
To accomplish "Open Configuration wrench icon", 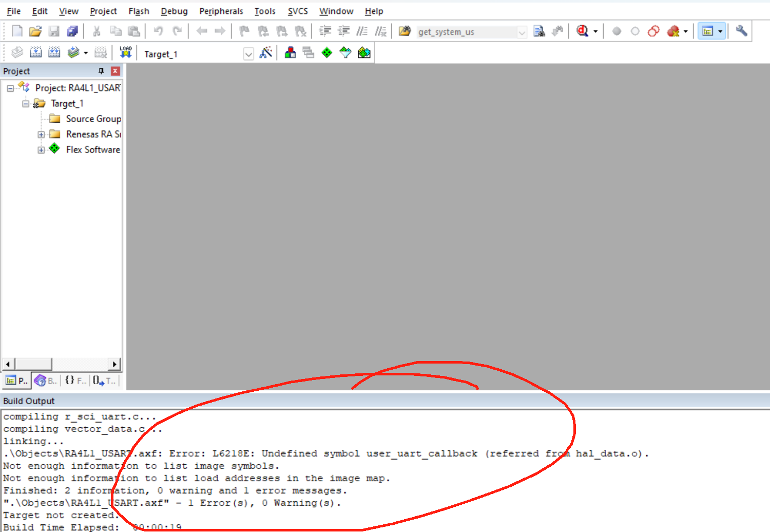I will pos(741,31).
